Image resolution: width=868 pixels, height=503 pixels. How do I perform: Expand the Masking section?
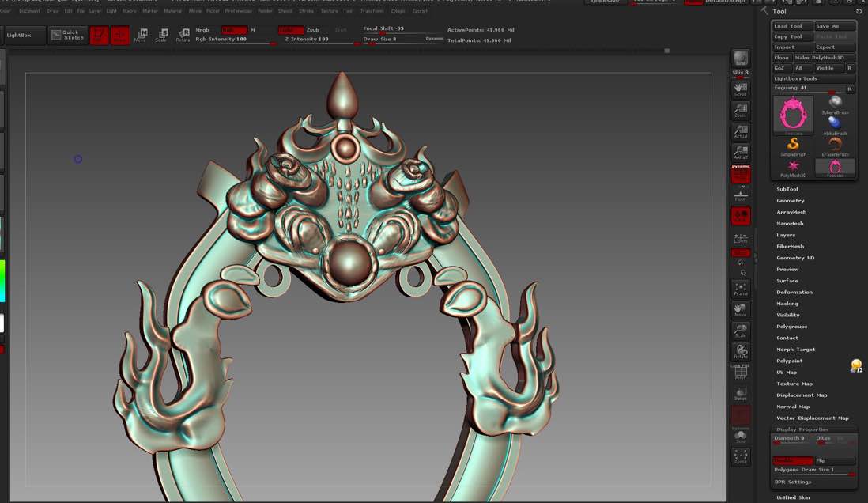(787, 304)
